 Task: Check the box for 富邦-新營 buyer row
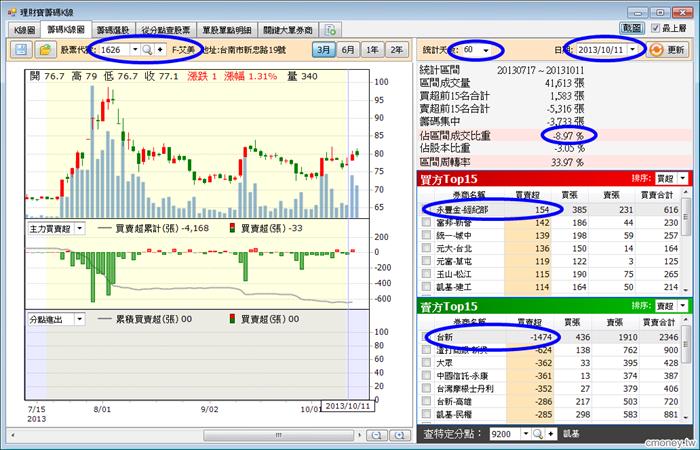click(426, 222)
